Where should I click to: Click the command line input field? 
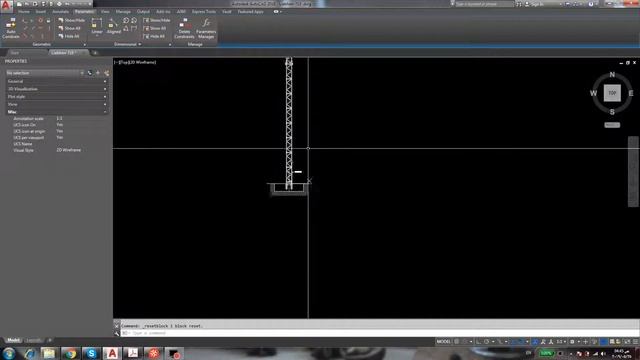click(380, 333)
